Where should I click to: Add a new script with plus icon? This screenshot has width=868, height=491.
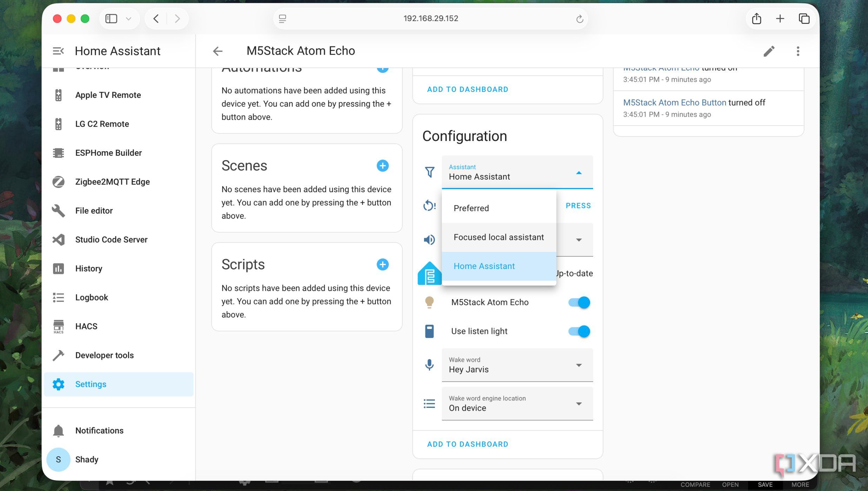[x=383, y=264]
